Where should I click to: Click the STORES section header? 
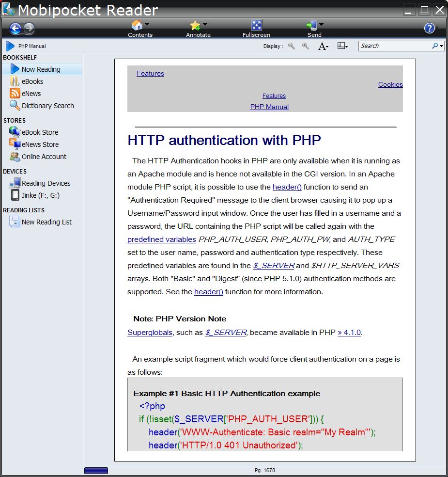(14, 121)
